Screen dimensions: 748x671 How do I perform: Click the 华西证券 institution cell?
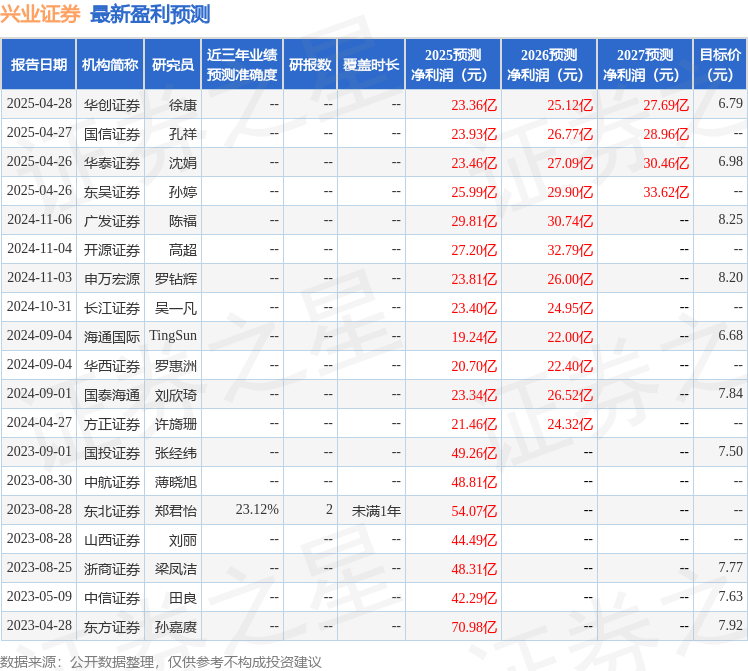(112, 366)
